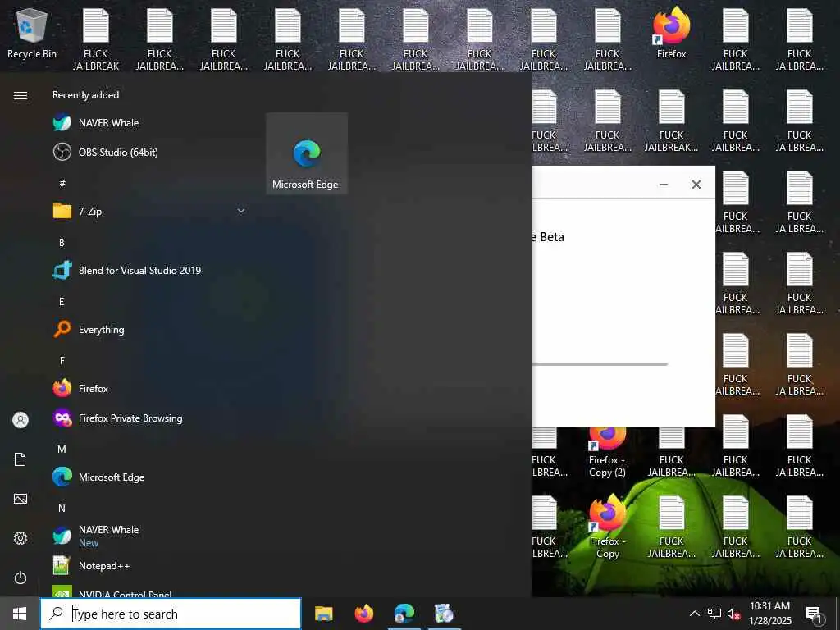Viewport: 840px width, 630px height.
Task: Open the 7-Zip folder entry
Action: 150,211
